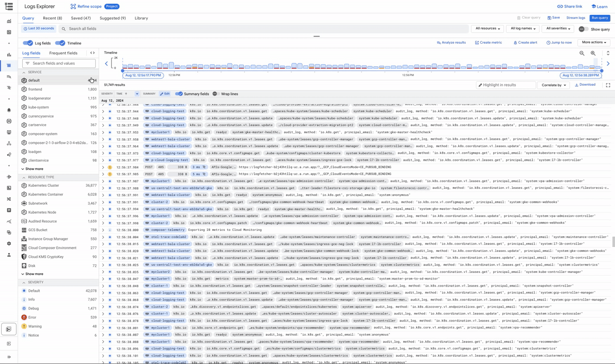Open the All log names dropdown
The height and width of the screenshot is (364, 615).
click(x=523, y=28)
